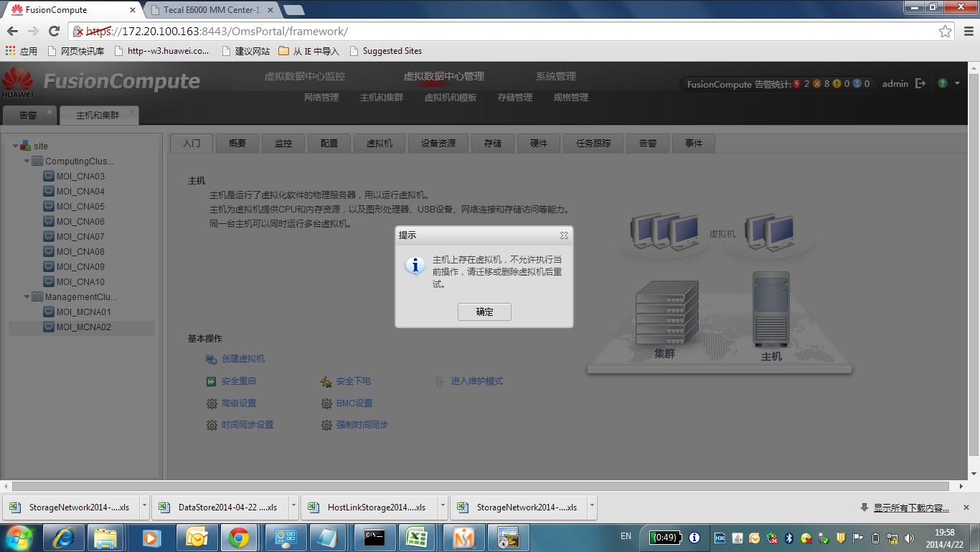Open the 网络管理 submenu
Screen dimensions: 980x552
coord(321,98)
